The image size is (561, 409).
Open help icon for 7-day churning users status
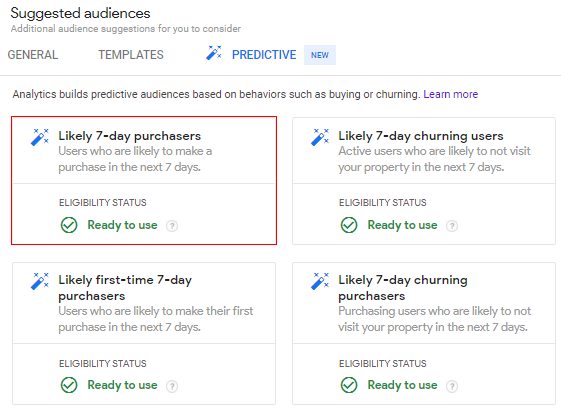pos(452,226)
